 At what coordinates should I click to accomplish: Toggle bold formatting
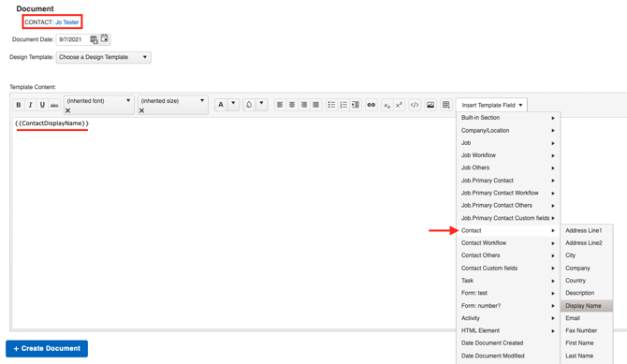click(19, 105)
